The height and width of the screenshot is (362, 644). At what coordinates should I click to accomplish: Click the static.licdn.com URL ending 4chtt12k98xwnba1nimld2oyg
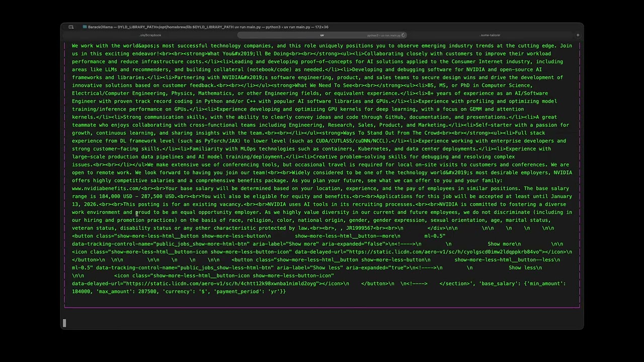[x=222, y=284]
